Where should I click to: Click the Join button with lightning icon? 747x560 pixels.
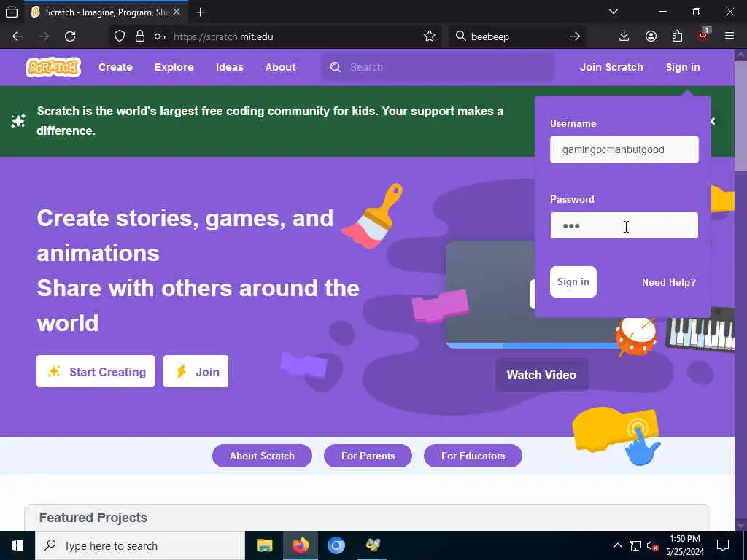pyautogui.click(x=196, y=371)
